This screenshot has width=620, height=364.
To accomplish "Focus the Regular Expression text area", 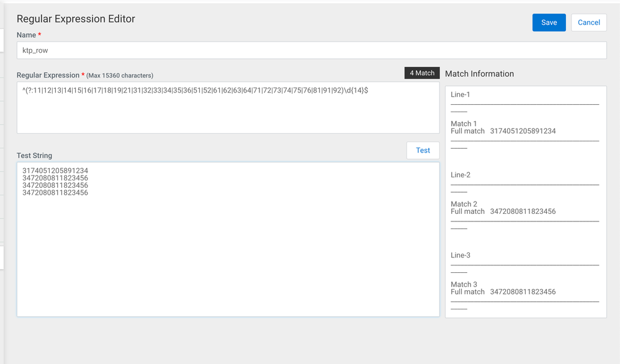I will pos(228,107).
